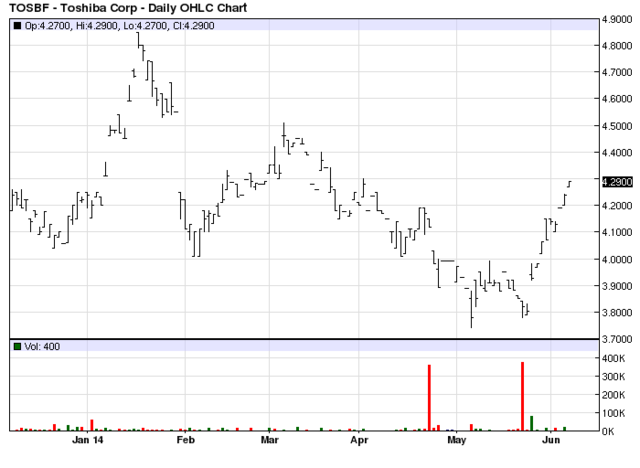Click the 4.4000 price axis label

coord(617,153)
